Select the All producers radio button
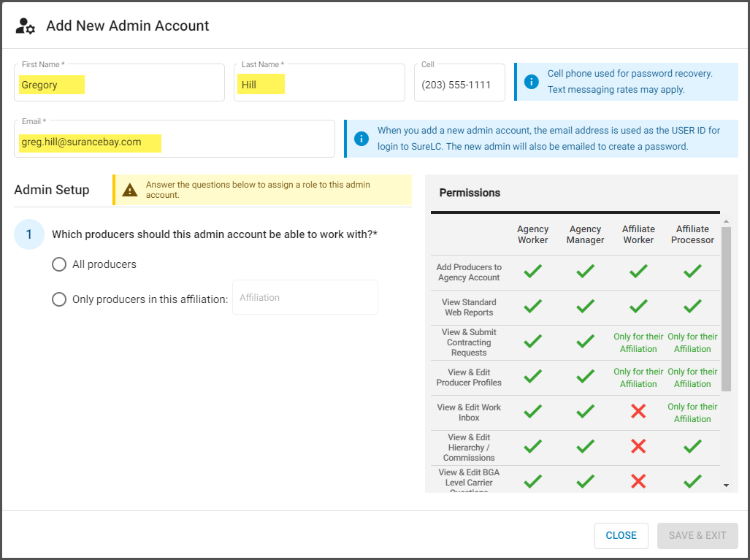 [59, 264]
